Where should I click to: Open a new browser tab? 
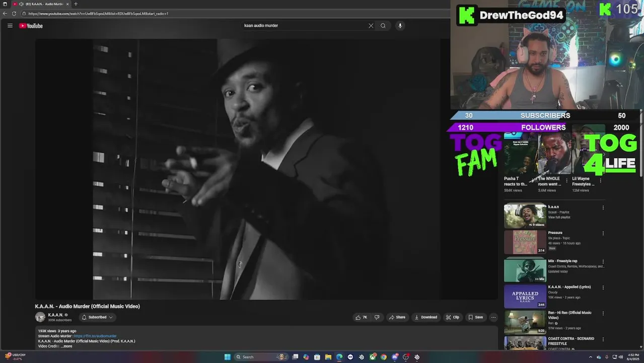[x=76, y=4]
